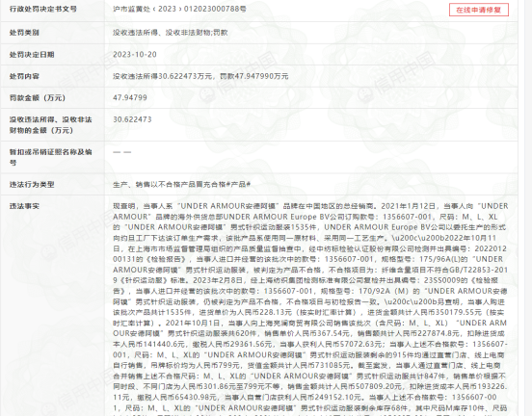
Task: Click the confiscated amount 30.622473
Action: (x=132, y=119)
